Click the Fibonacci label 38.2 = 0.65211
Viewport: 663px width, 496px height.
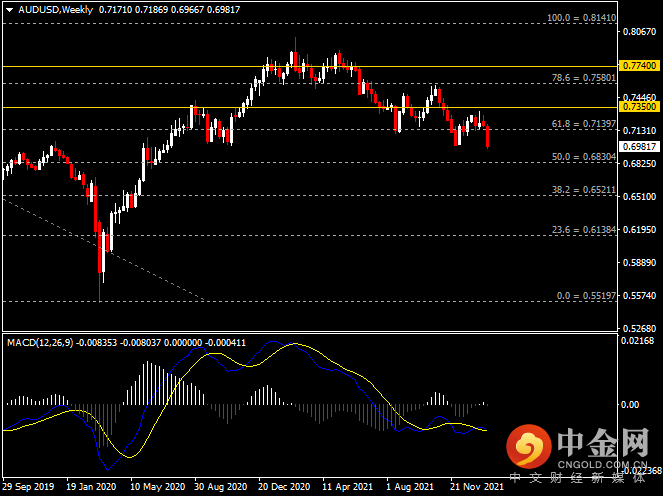584,189
